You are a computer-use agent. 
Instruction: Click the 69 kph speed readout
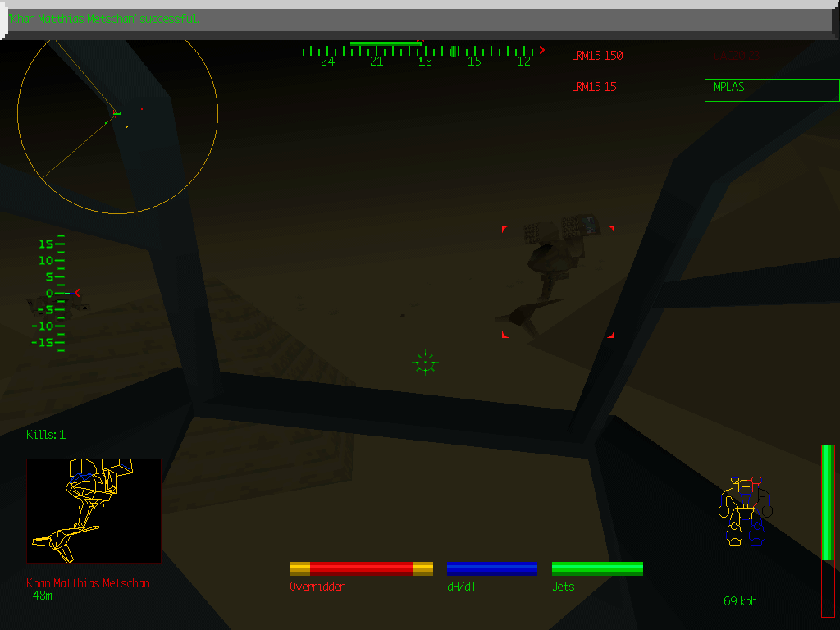[740, 601]
